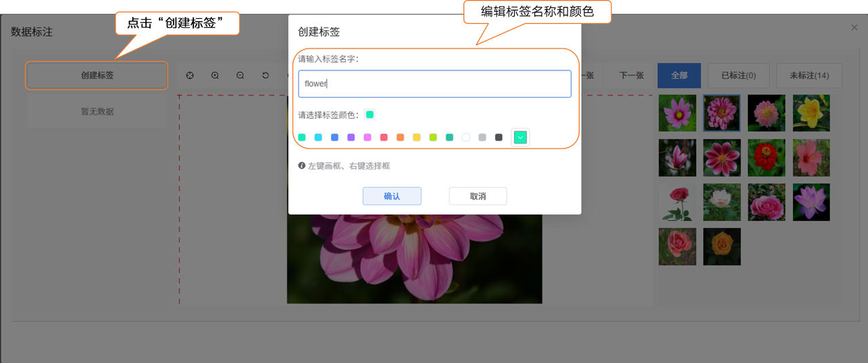Select the yellow lily thumbnail

tap(811, 112)
